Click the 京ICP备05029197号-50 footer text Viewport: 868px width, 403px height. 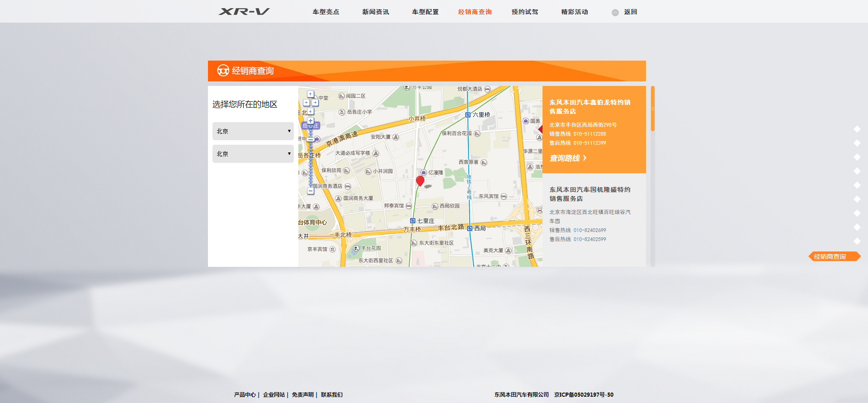click(584, 395)
